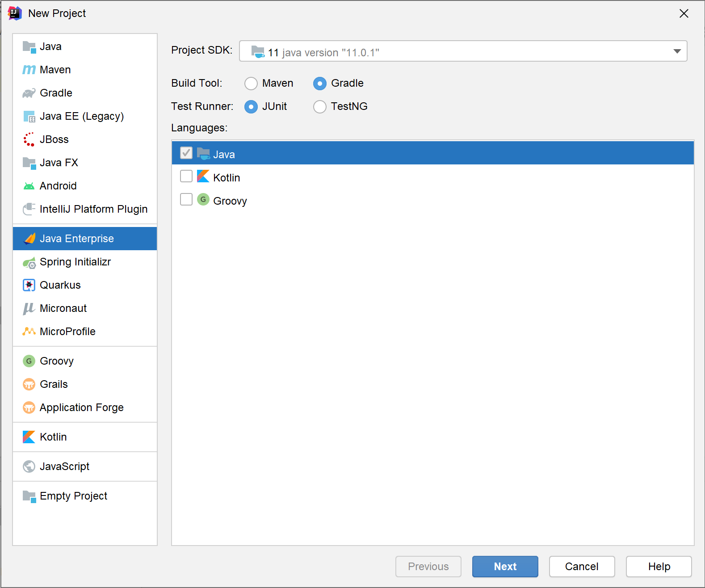Click Java FX label in project list
The height and width of the screenshot is (588, 705).
tap(59, 163)
